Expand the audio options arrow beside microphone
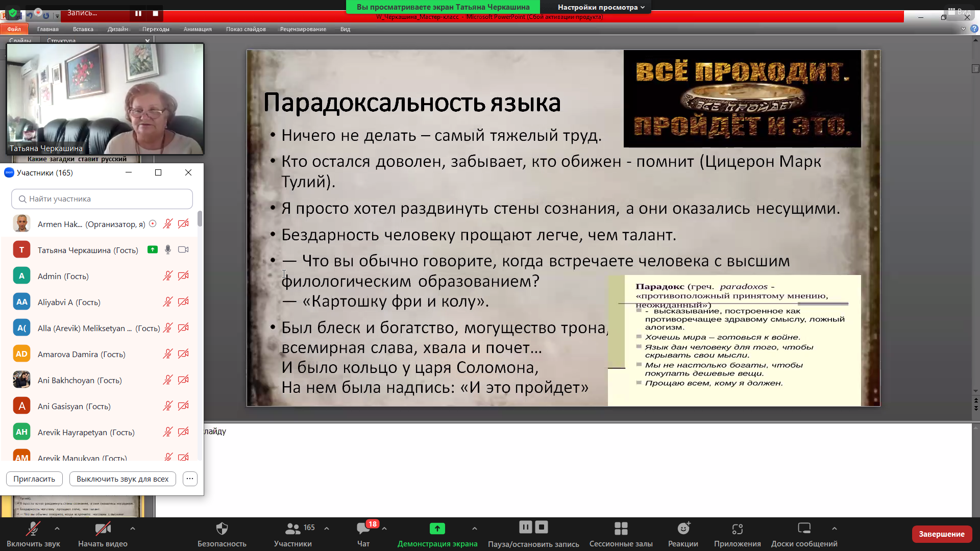Image resolution: width=980 pixels, height=551 pixels. click(57, 529)
